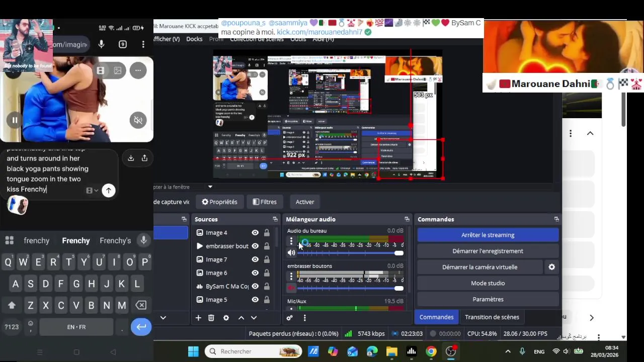Move selected source down with arrow
Screen dimensions: 644x362
coord(254,318)
